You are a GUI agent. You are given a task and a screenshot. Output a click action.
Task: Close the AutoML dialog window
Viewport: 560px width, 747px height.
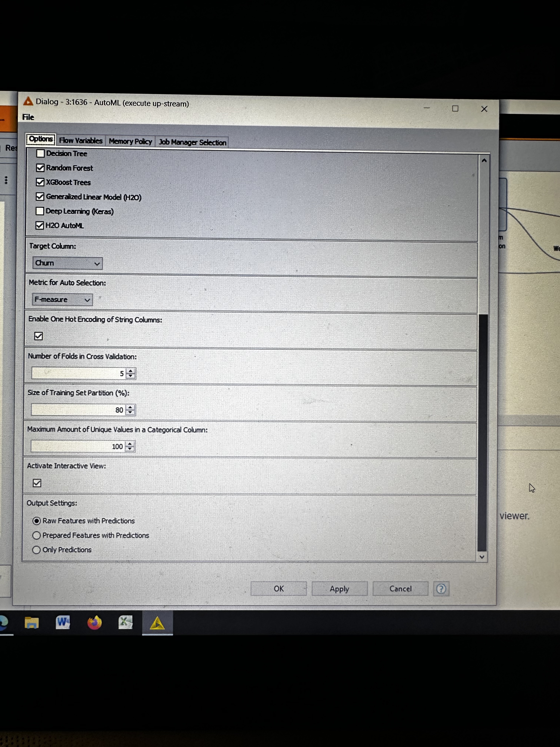[484, 109]
